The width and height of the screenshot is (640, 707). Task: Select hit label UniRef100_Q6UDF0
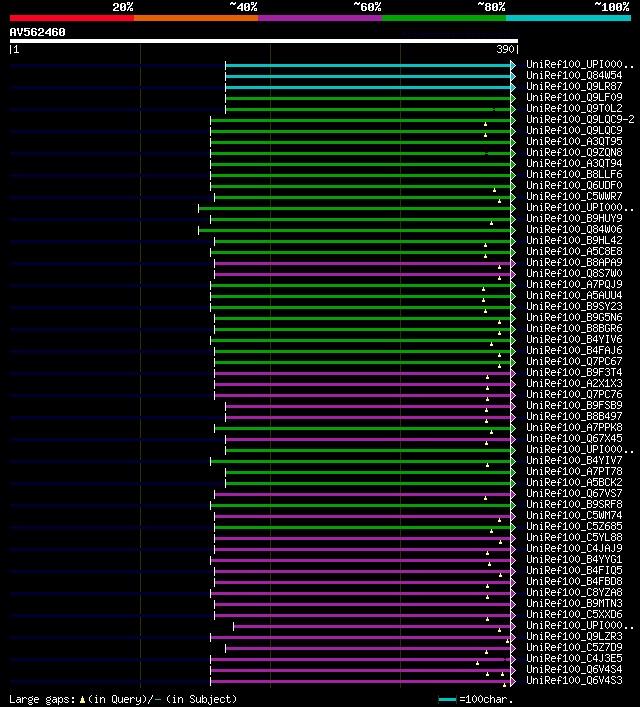[x=574, y=185]
